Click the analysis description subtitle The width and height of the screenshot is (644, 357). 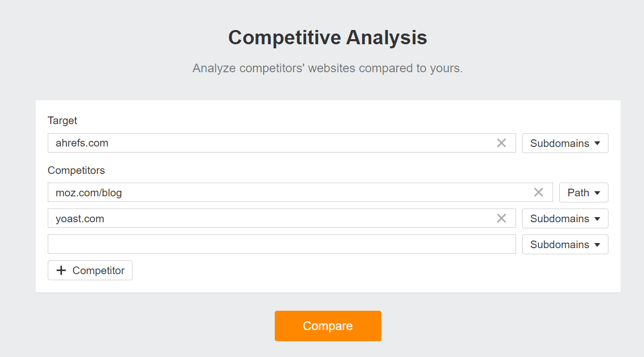(328, 68)
